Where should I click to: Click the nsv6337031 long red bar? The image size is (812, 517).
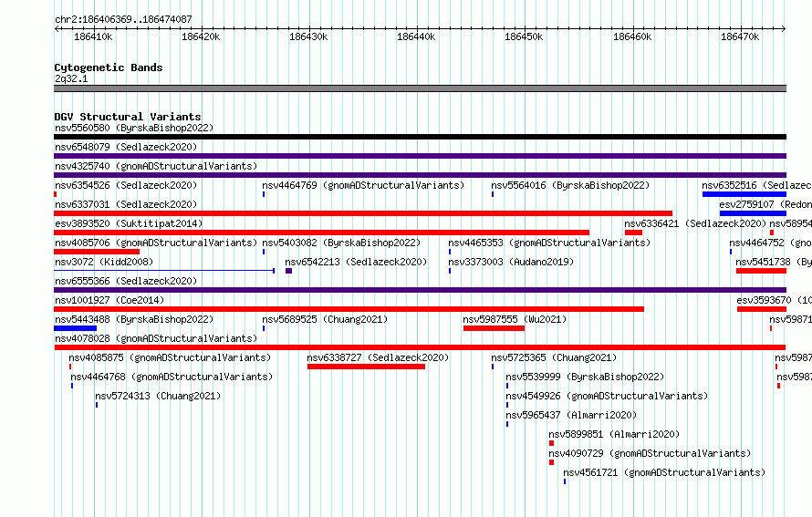click(x=363, y=213)
